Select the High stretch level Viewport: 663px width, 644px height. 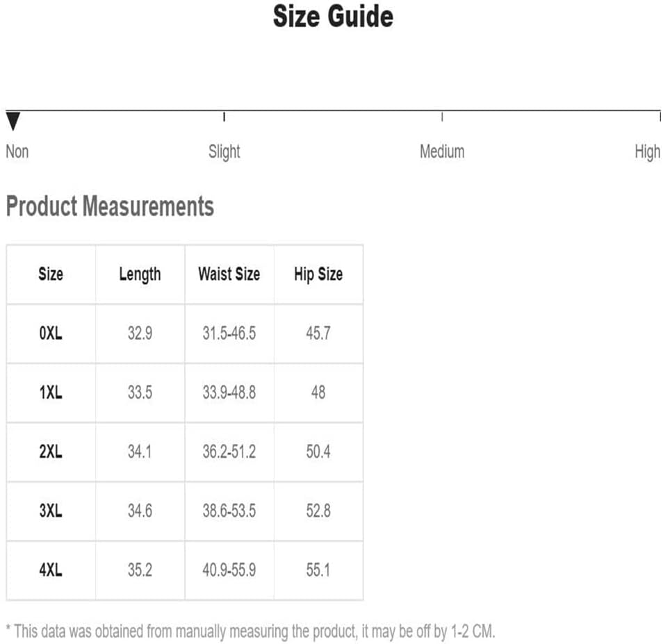(647, 151)
